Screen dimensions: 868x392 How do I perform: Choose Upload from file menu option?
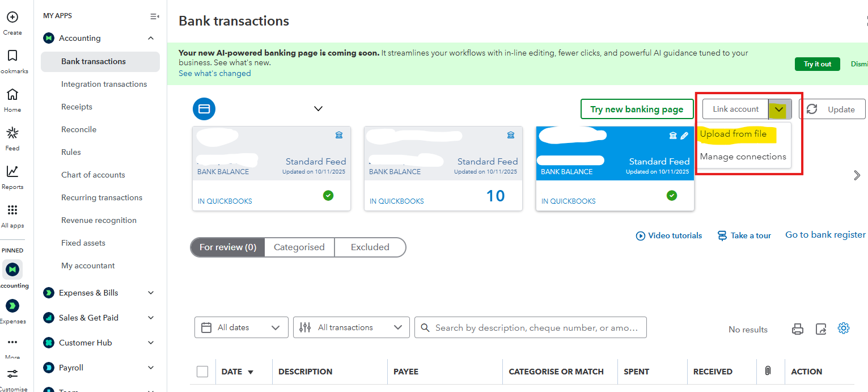pyautogui.click(x=733, y=134)
